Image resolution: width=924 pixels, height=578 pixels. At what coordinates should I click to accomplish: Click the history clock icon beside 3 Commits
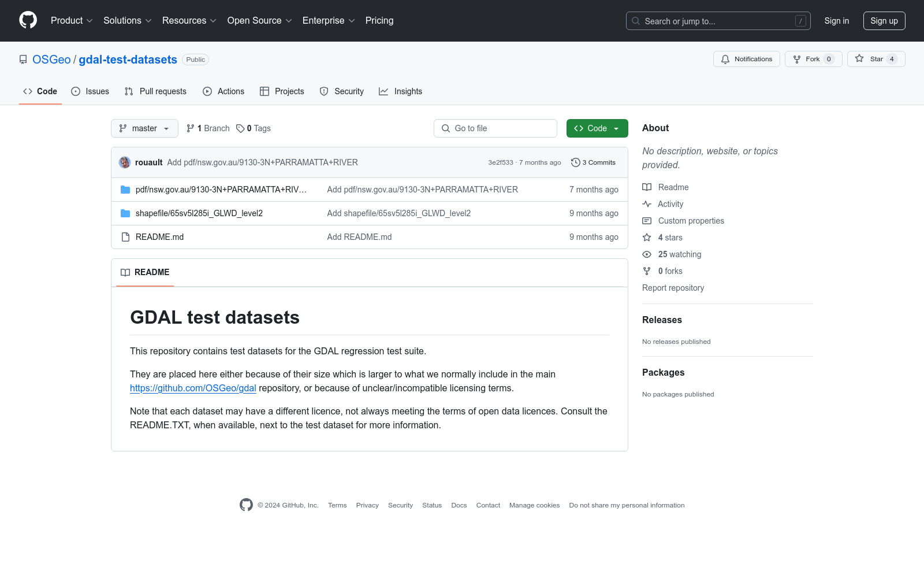[x=575, y=162]
